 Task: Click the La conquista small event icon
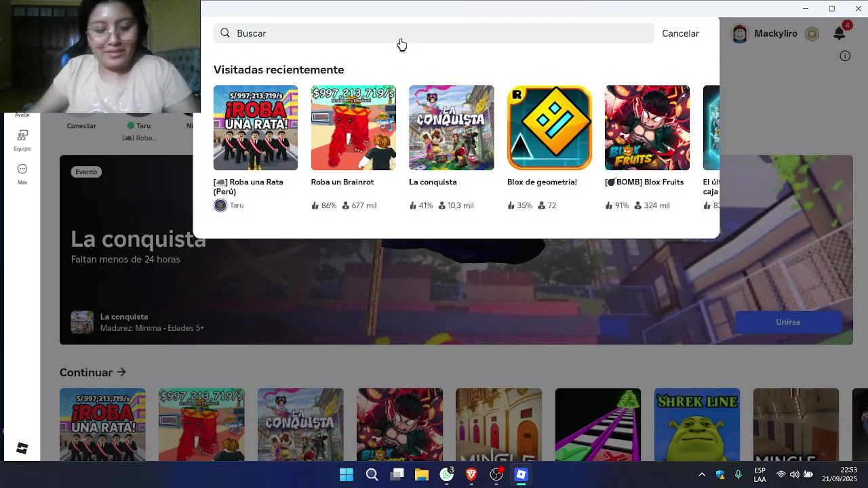coord(82,322)
